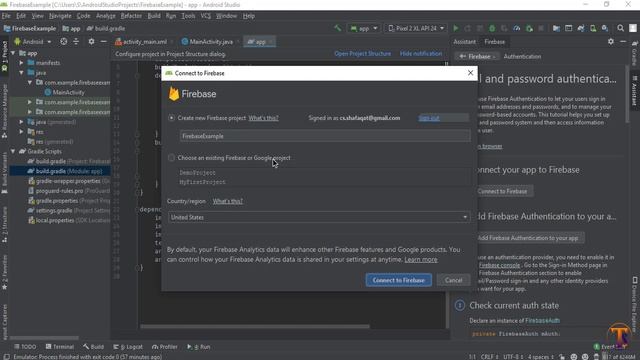Open the Country/region United States dropdown
Screen dimensions: 640x360
click(319, 217)
